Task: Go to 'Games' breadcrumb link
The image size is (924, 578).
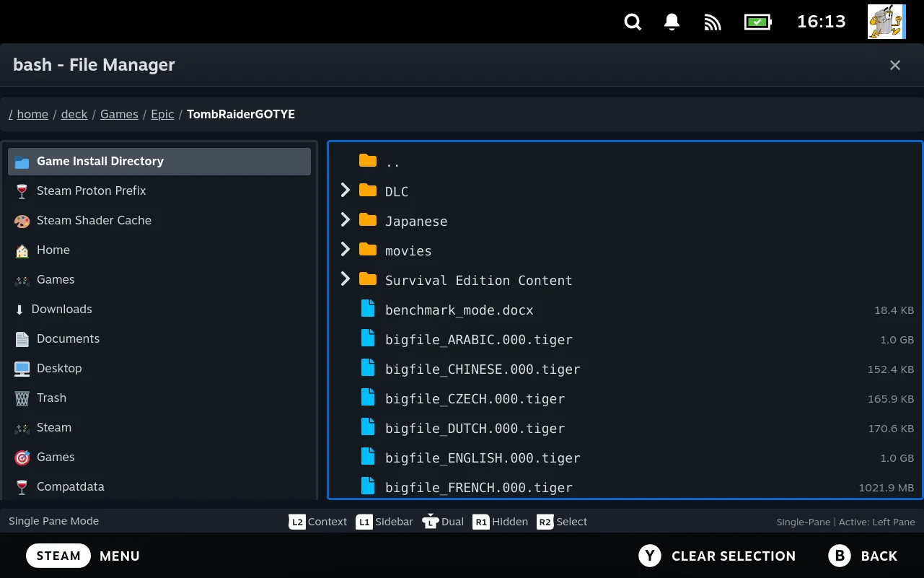Action: point(119,114)
